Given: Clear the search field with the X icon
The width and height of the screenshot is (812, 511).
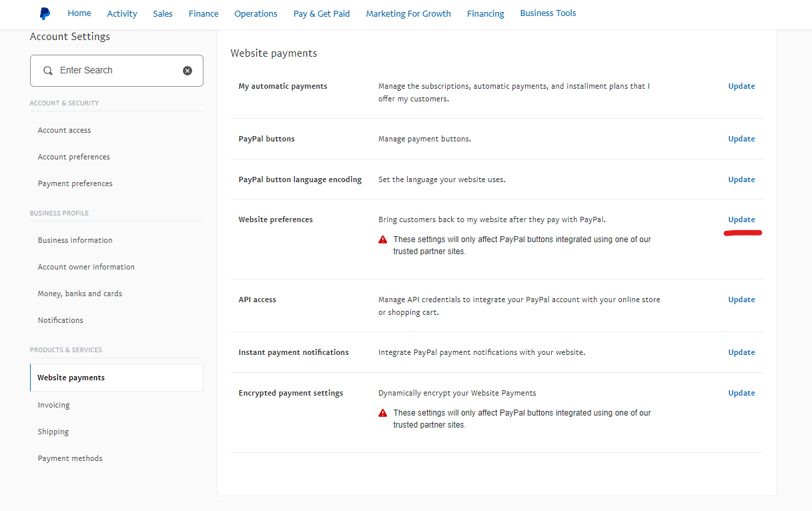Looking at the screenshot, I should click(x=187, y=71).
